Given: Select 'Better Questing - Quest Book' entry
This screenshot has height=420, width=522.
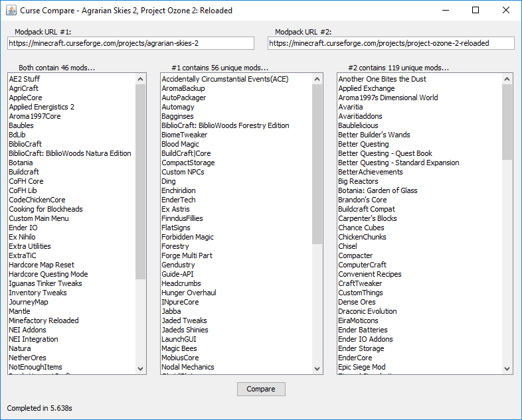Looking at the screenshot, I should click(x=385, y=154).
